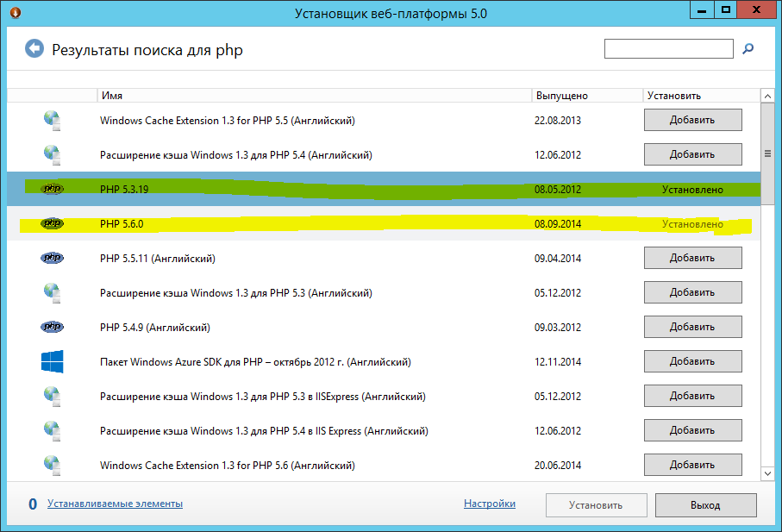Click the search magnifier icon
782x532 pixels.
(x=748, y=48)
